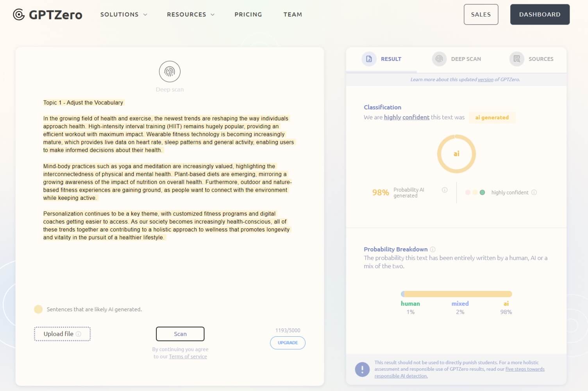Image resolution: width=588 pixels, height=391 pixels.
Task: Click the exclamation warning icon
Action: click(x=362, y=369)
